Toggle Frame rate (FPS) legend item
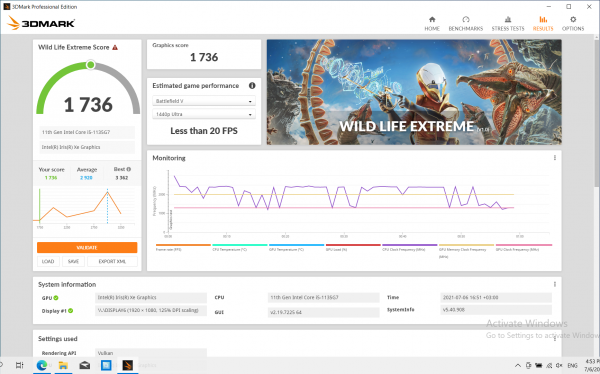 pos(183,247)
